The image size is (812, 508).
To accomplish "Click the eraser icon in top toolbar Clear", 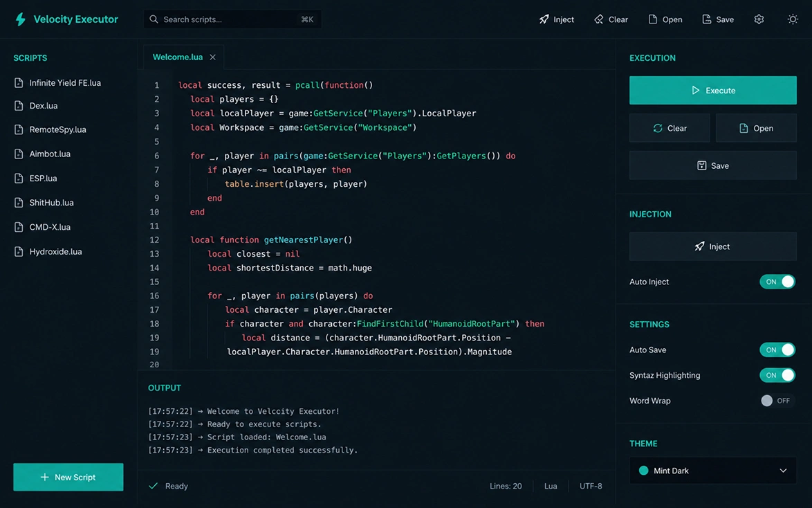I will point(599,19).
